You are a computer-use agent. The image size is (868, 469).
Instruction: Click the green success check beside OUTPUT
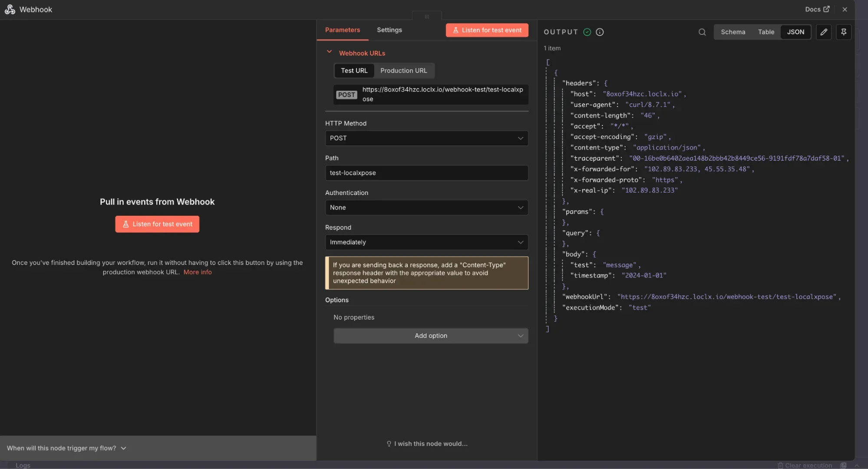pos(587,32)
